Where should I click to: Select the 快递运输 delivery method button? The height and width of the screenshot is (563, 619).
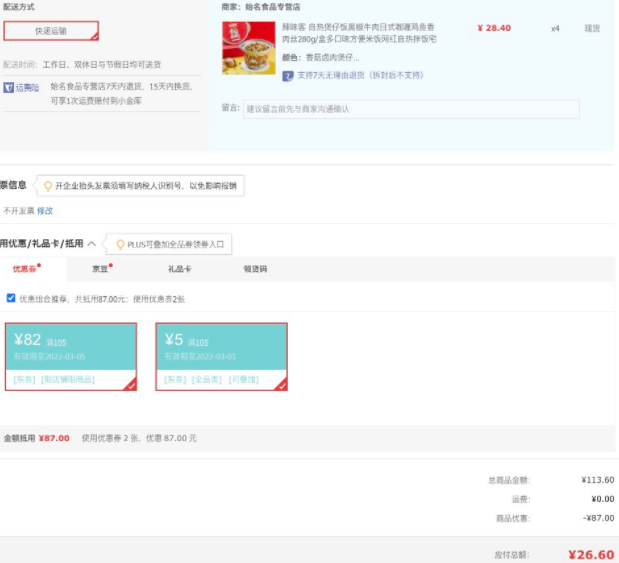tap(51, 31)
